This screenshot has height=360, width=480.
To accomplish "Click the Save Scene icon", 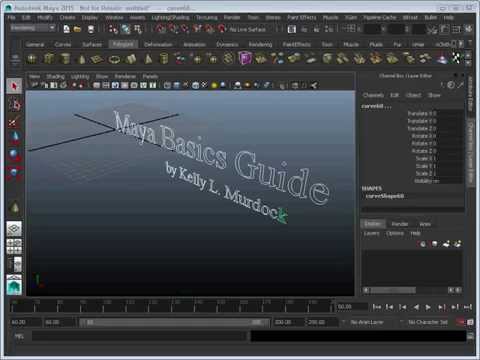I will 91,29.
